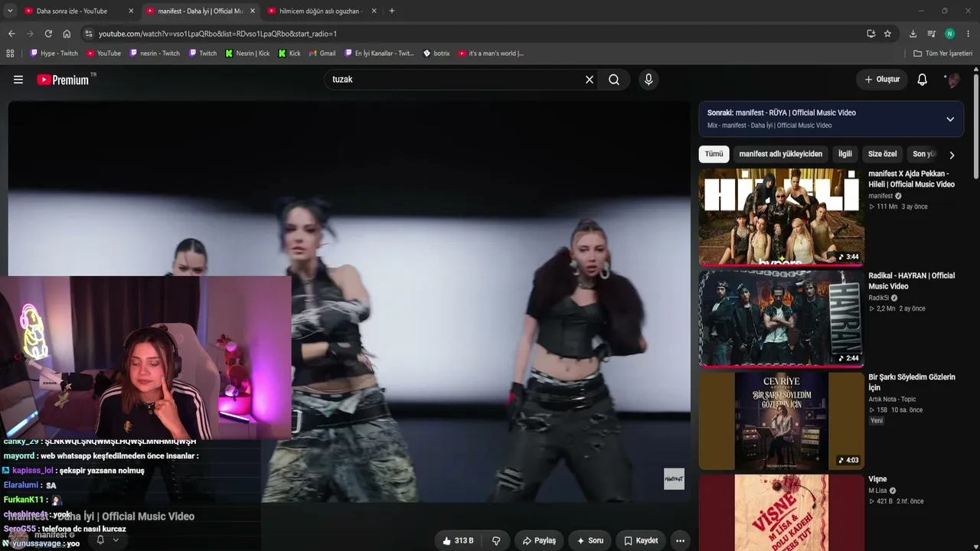Open the YouTube account avatar menu
Screen dimensions: 980x551
click(x=952, y=80)
